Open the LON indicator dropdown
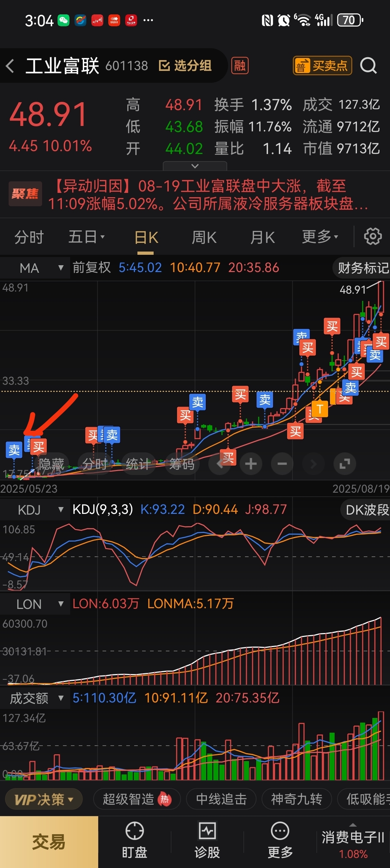Screen dimensions: 390x868 35,604
